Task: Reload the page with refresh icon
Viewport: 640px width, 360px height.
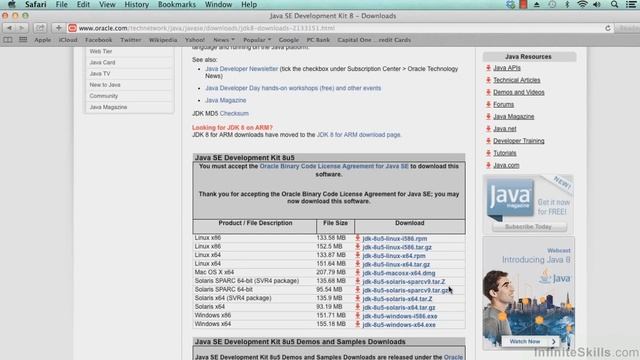Action: pyautogui.click(x=607, y=28)
